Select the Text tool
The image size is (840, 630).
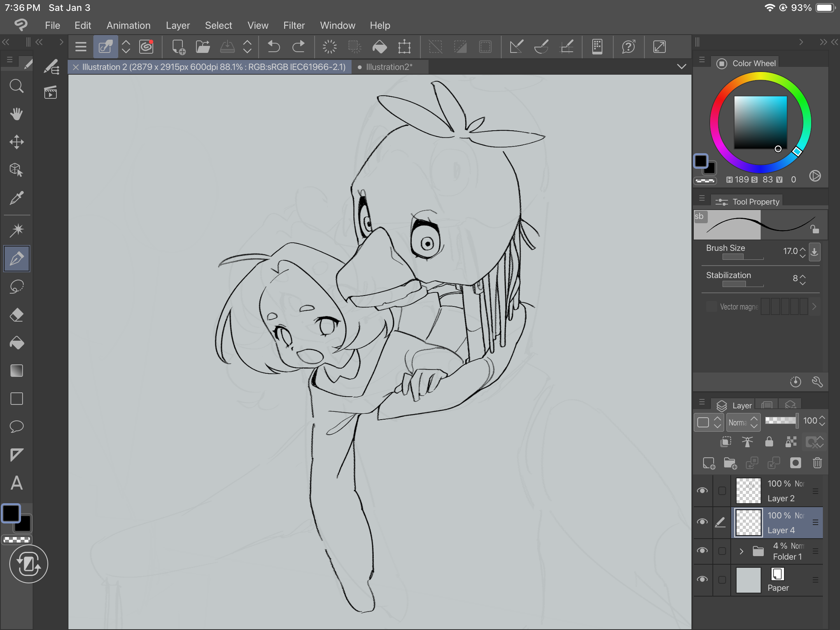[17, 483]
